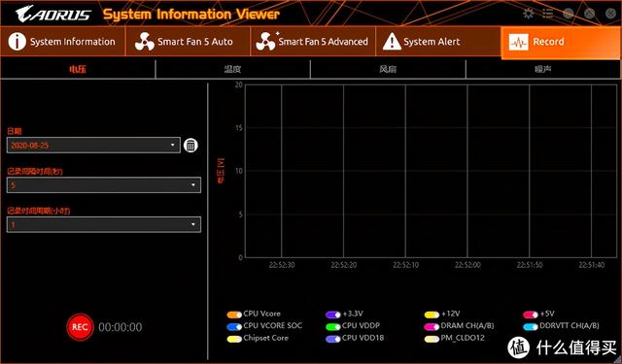The width and height of the screenshot is (622, 364).
Task: Open the System Information tab
Action: [x=62, y=42]
